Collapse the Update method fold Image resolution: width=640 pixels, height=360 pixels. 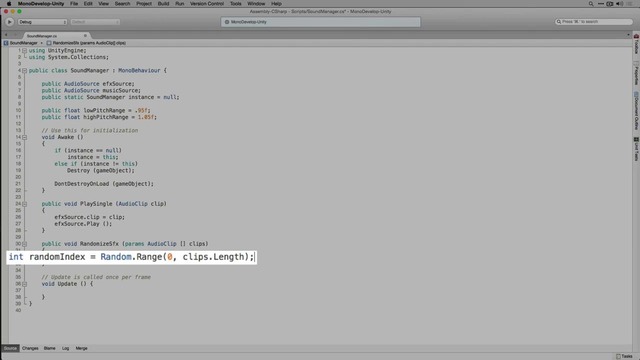[x=24, y=284]
